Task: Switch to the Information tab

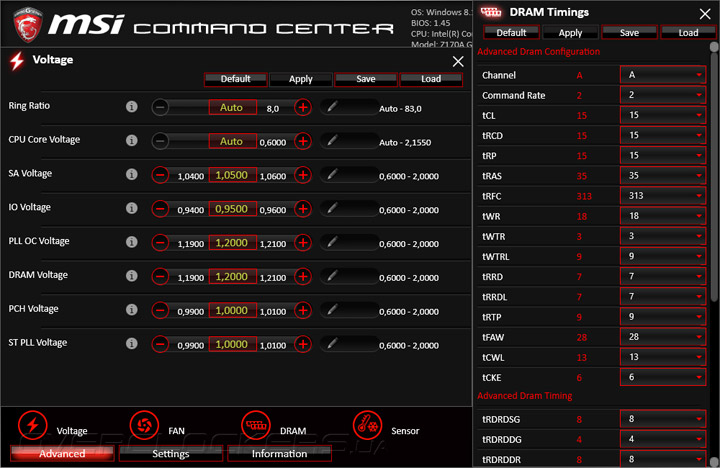Action: coord(279,453)
